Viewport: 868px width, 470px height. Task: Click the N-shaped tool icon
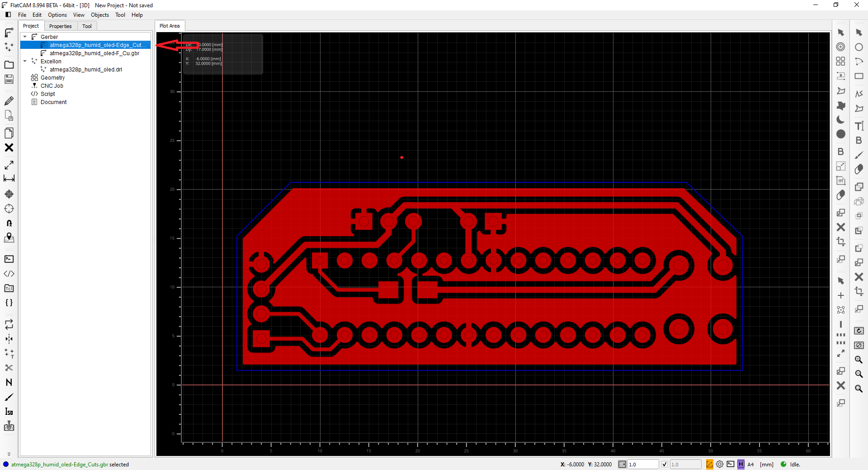point(9,382)
